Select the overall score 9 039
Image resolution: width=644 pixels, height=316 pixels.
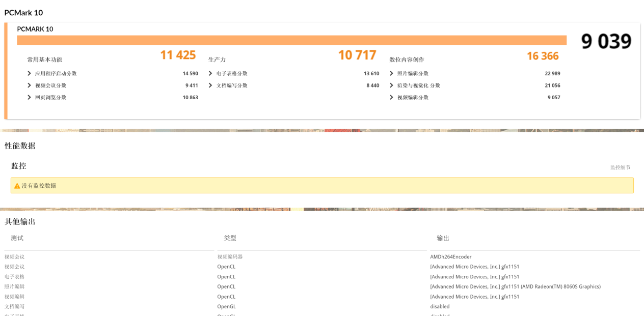click(x=606, y=41)
